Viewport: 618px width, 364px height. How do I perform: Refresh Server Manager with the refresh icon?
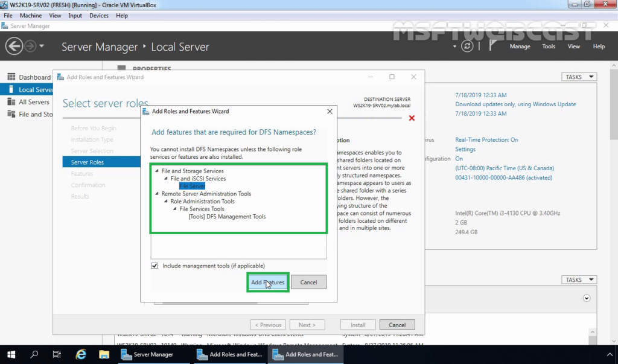click(467, 46)
